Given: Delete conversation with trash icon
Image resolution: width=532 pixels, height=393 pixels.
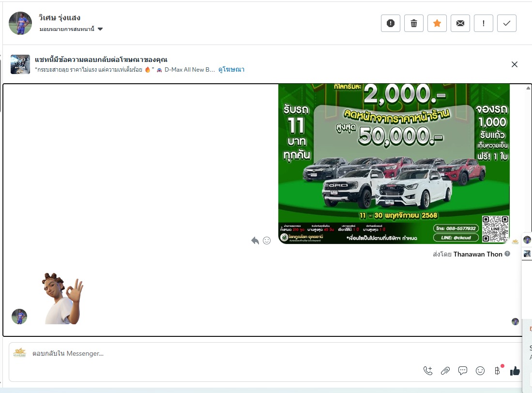Looking at the screenshot, I should (x=413, y=23).
